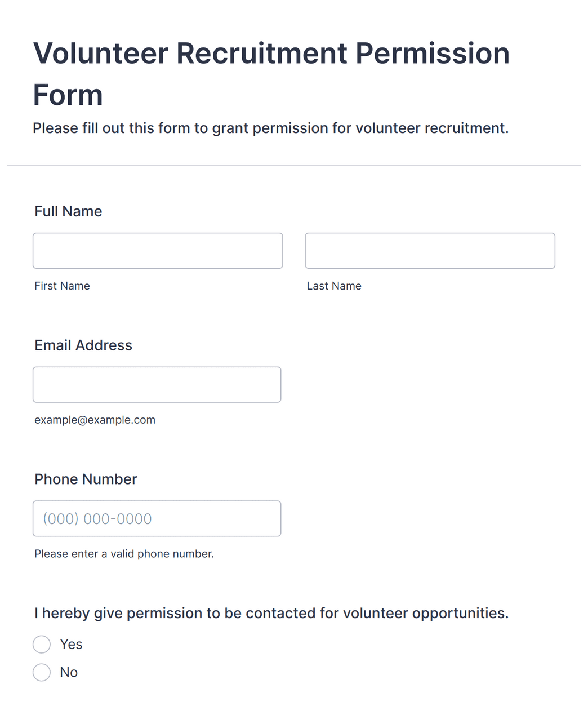Click the Volunteer Recruitment Permission Form heading

pos(271,74)
